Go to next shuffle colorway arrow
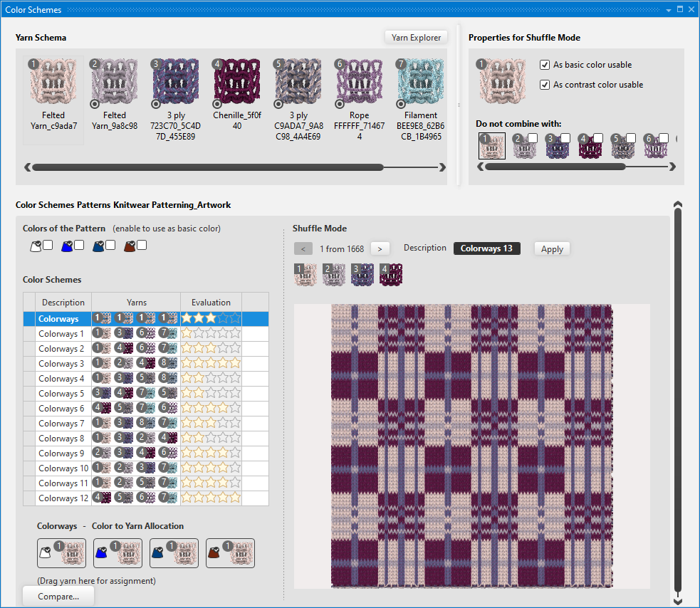The width and height of the screenshot is (700, 608). pyautogui.click(x=380, y=248)
